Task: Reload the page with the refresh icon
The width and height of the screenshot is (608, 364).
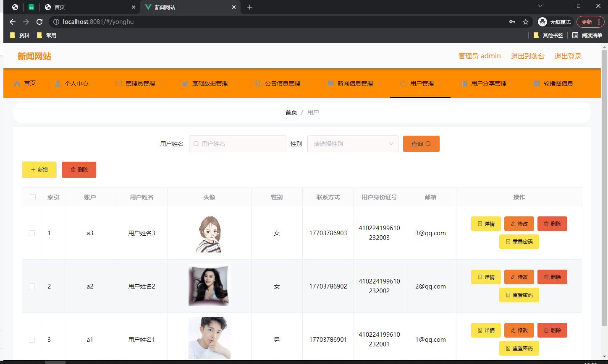Action: point(39,22)
